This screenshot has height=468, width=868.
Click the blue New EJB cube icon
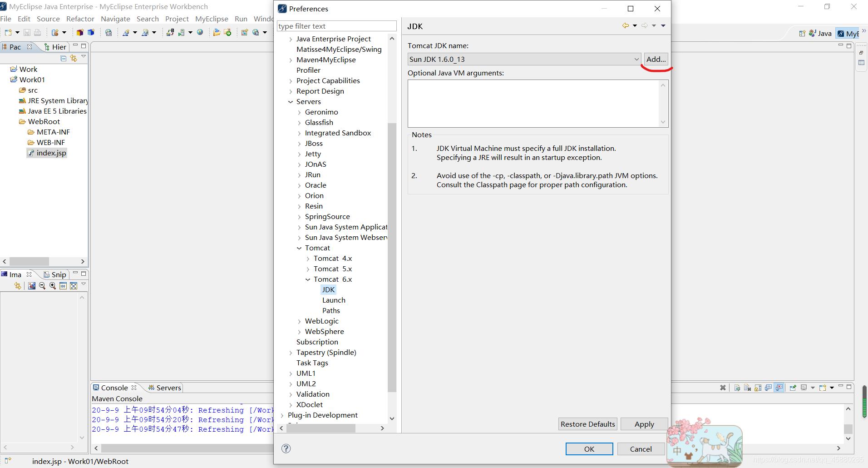[x=91, y=32]
